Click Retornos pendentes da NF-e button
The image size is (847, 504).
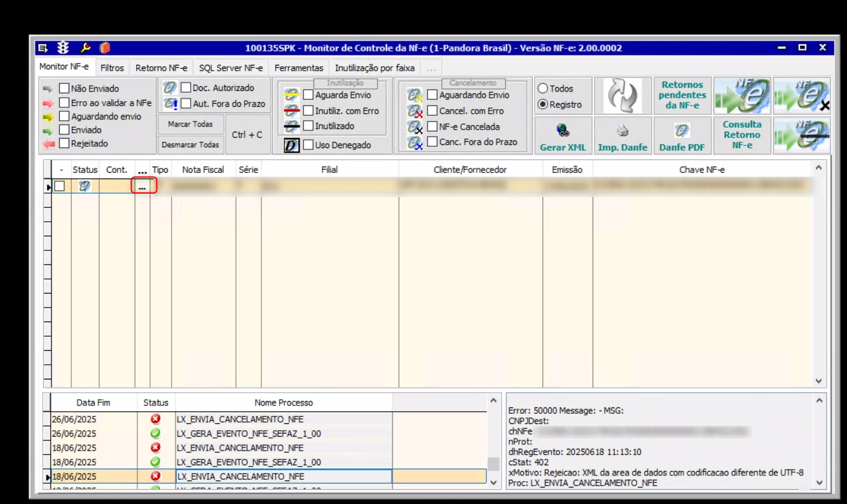pos(682,95)
